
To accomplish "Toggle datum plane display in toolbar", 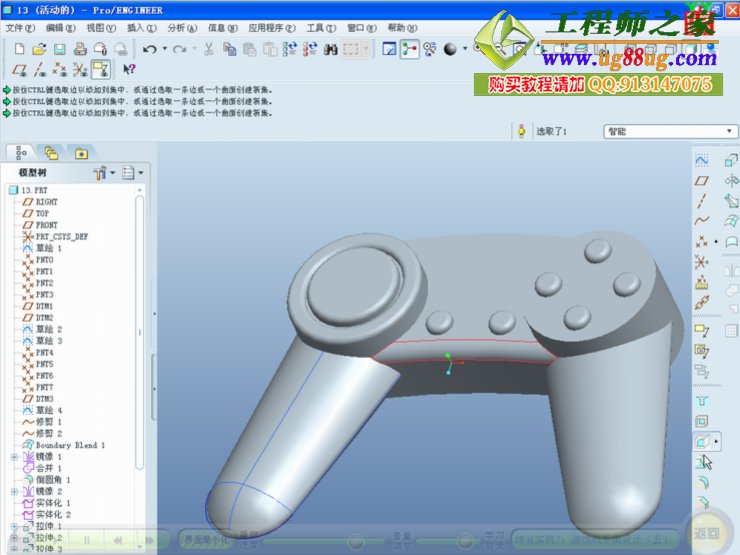I will click(x=17, y=69).
